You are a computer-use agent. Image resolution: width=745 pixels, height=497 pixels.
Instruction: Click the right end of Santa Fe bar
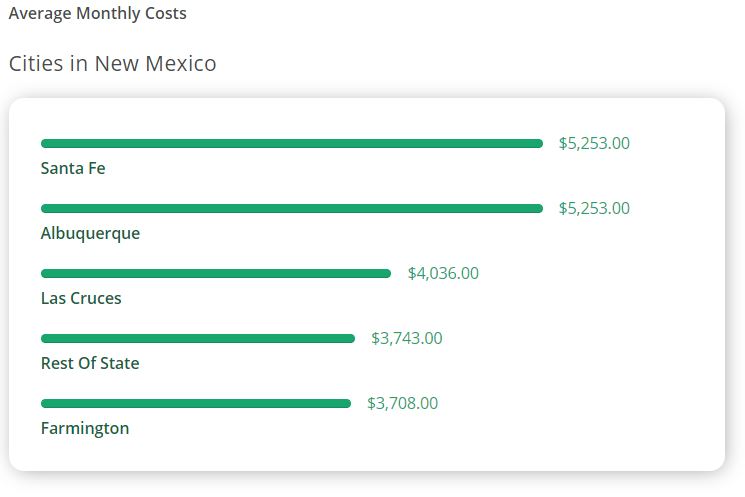click(x=539, y=143)
